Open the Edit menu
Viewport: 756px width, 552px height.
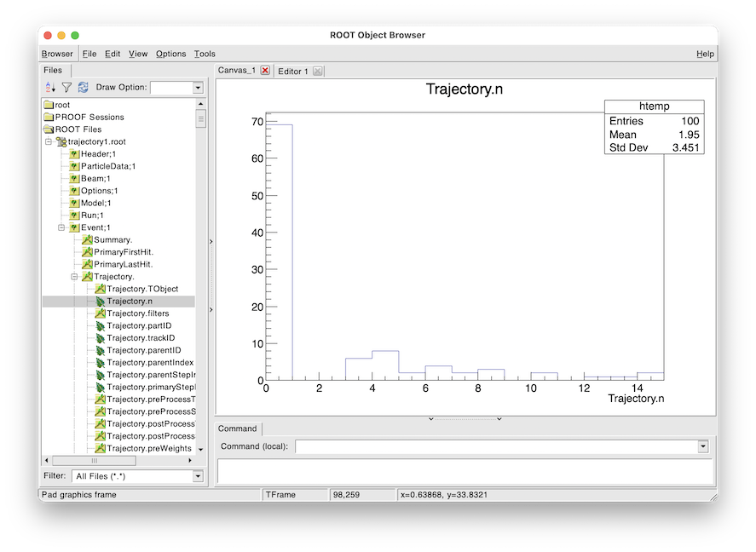113,54
